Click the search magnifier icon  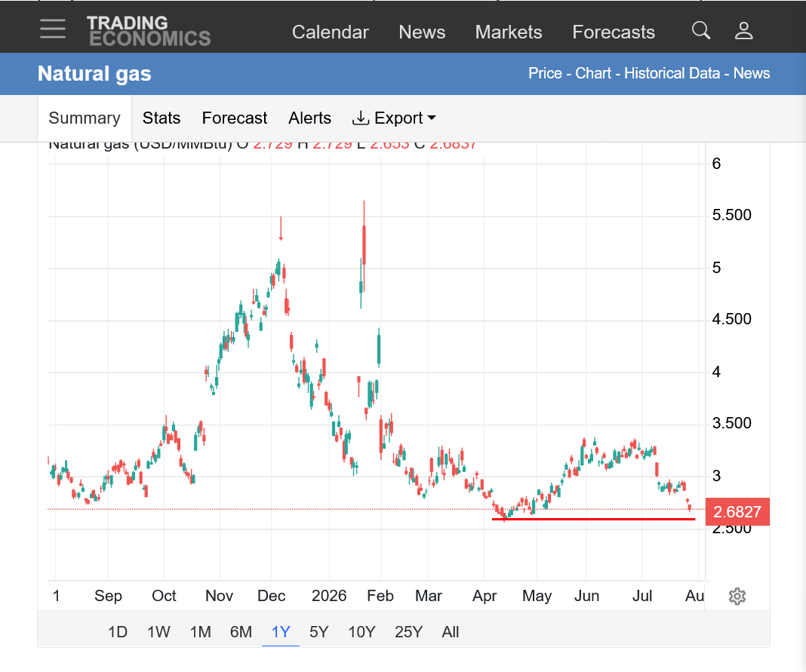[x=700, y=30]
